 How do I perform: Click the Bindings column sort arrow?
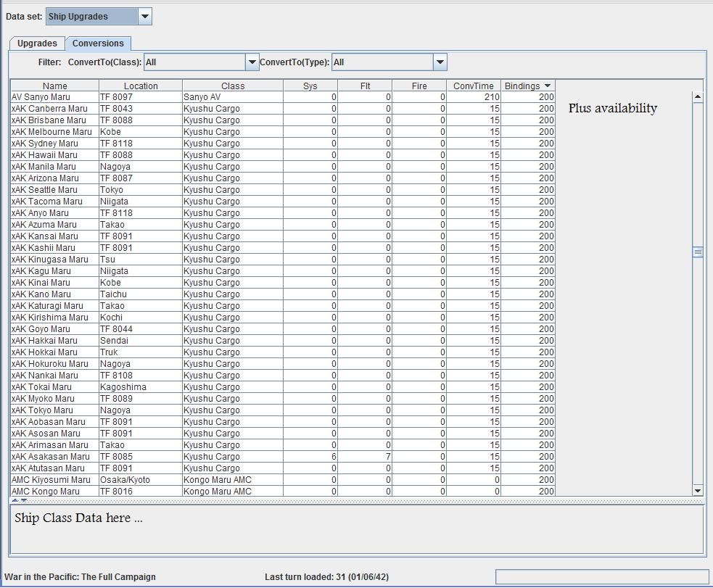tap(547, 86)
